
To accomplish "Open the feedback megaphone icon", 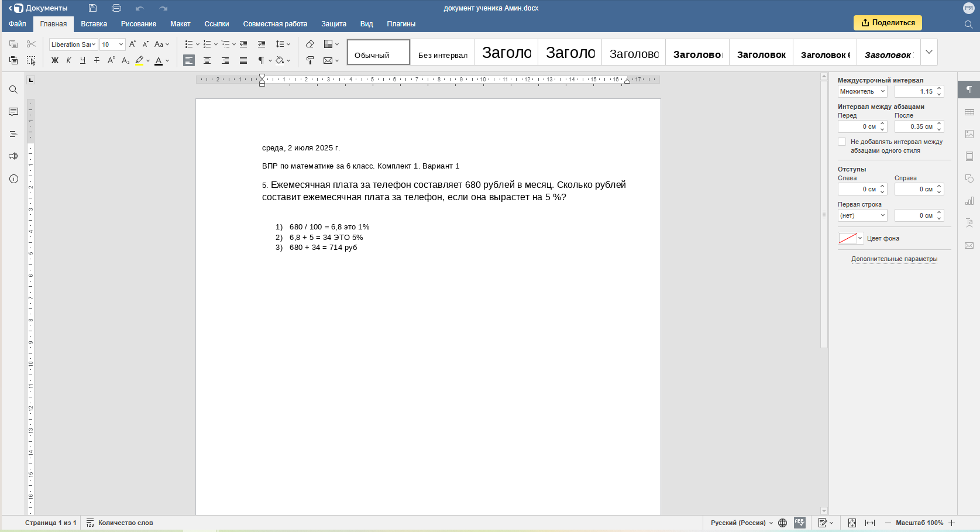I will pos(13,156).
